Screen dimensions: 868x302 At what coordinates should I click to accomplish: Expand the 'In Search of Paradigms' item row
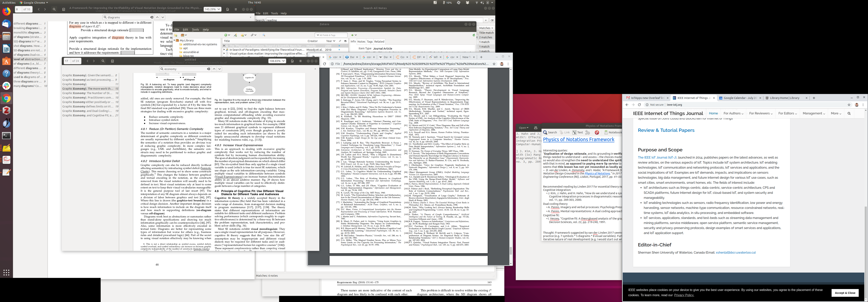pyautogui.click(x=224, y=50)
